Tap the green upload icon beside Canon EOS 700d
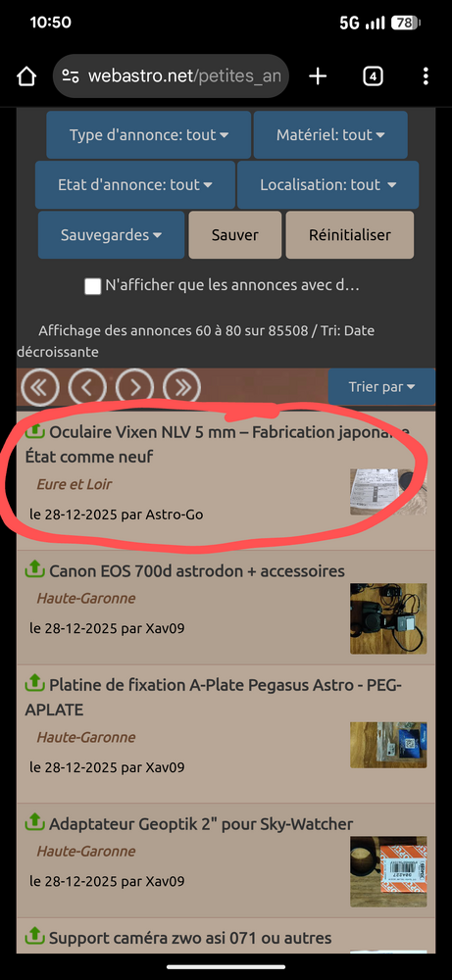 point(34,569)
